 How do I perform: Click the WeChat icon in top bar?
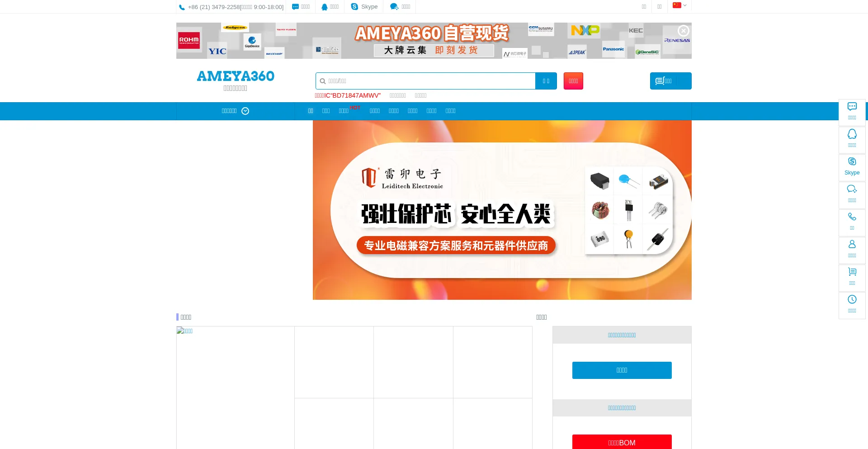(x=394, y=7)
